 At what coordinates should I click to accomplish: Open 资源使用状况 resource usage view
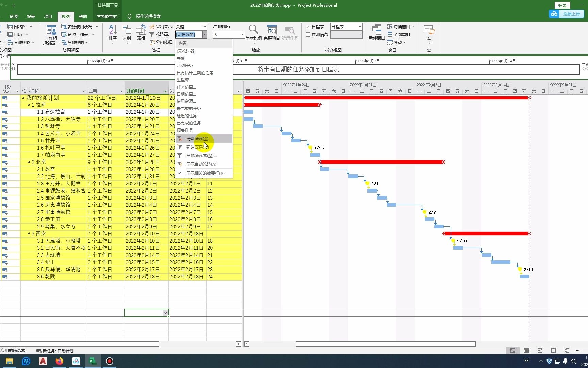coord(80,27)
